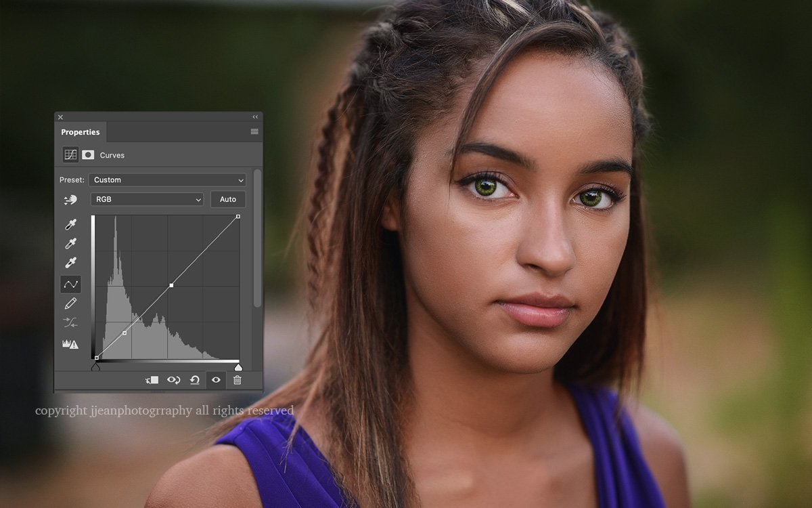
Task: View the previous adjustment state
Action: click(x=174, y=380)
